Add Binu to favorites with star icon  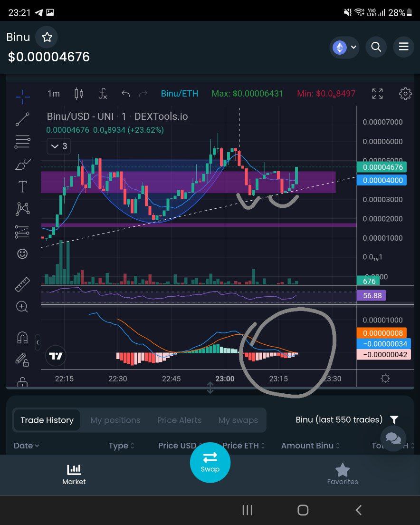click(x=47, y=37)
